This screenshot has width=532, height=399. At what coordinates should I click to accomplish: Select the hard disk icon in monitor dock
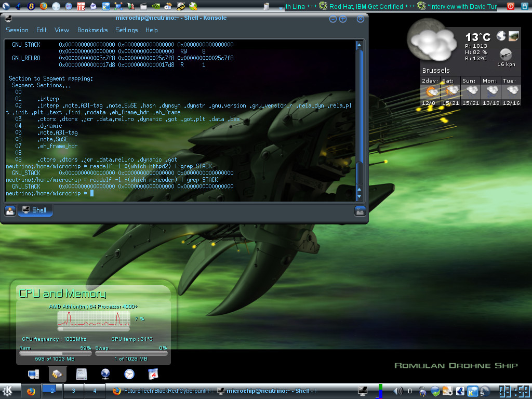coord(82,374)
